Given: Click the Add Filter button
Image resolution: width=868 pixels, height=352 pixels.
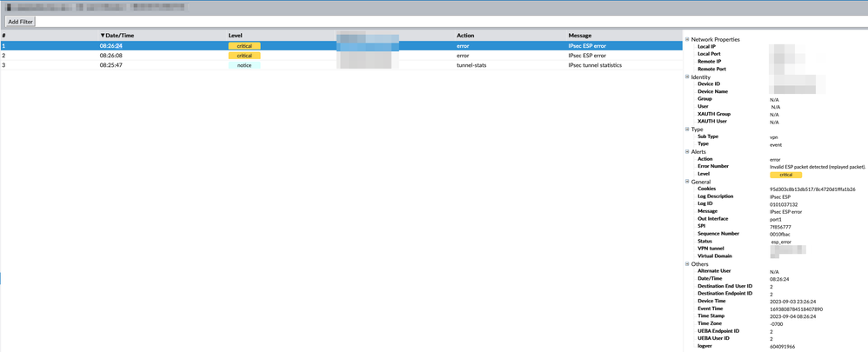Looking at the screenshot, I should (21, 22).
